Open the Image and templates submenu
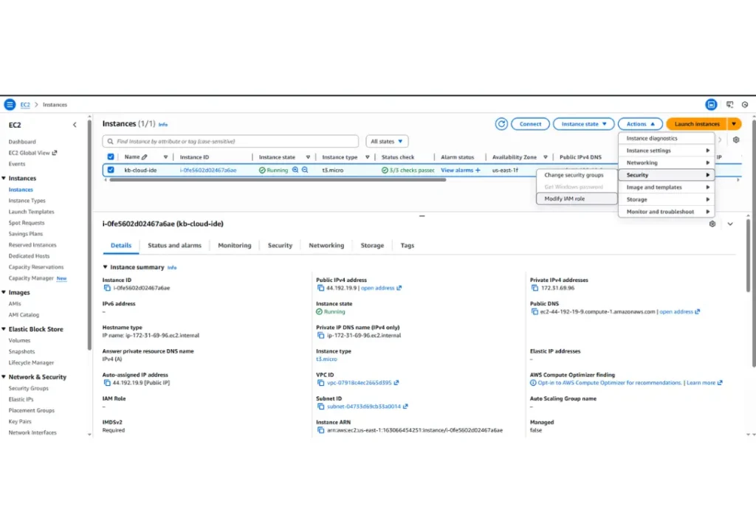The height and width of the screenshot is (532, 756). (x=666, y=187)
